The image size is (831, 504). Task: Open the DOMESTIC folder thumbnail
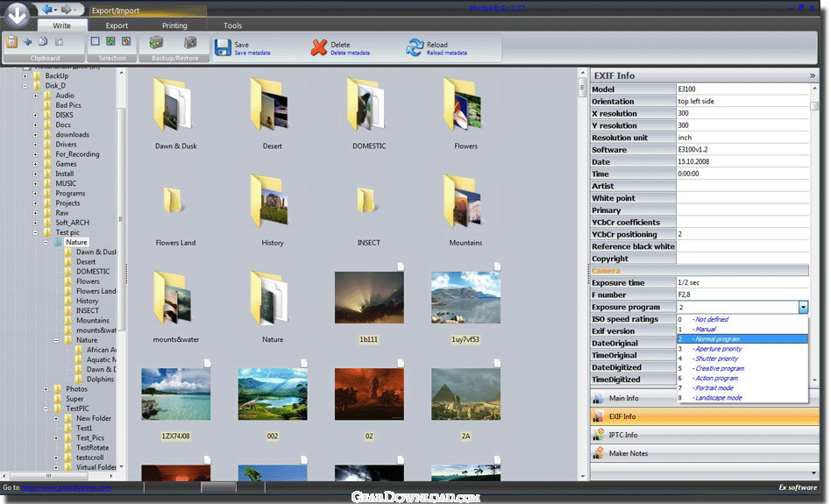point(366,105)
